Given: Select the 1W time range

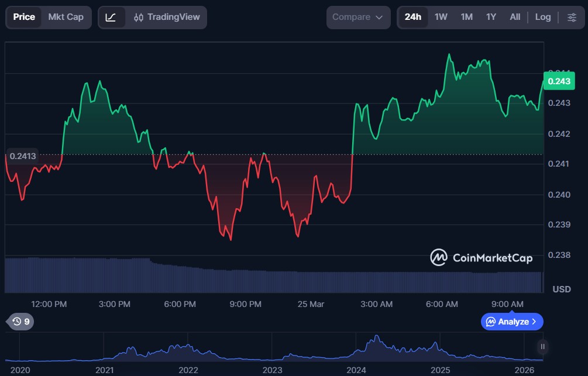Looking at the screenshot, I should coord(441,18).
